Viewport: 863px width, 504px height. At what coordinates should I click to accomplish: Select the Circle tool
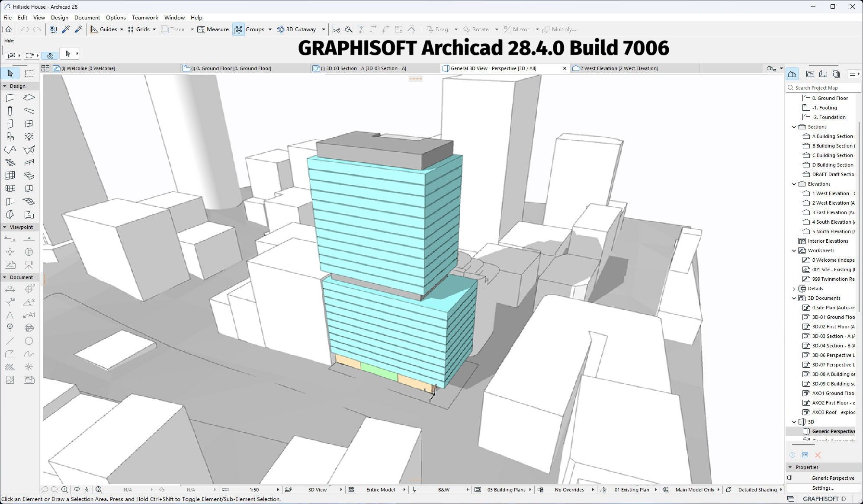coord(29,341)
